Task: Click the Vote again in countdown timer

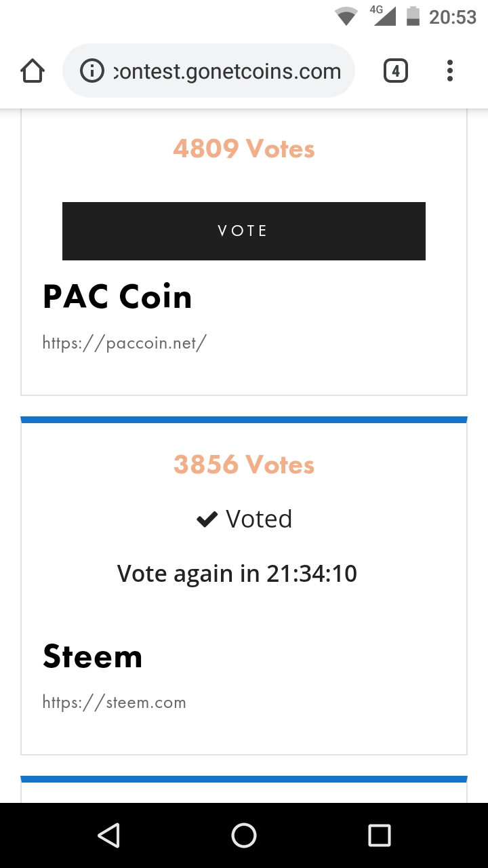Action: coord(237,574)
